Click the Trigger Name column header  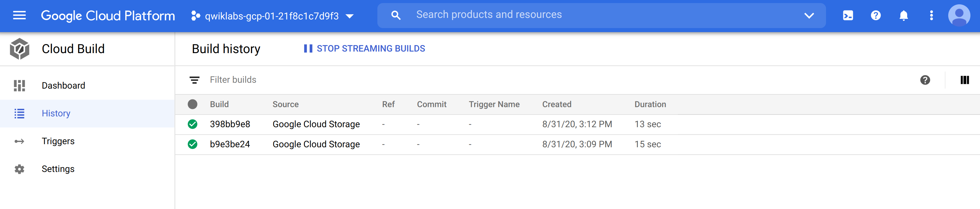(494, 104)
